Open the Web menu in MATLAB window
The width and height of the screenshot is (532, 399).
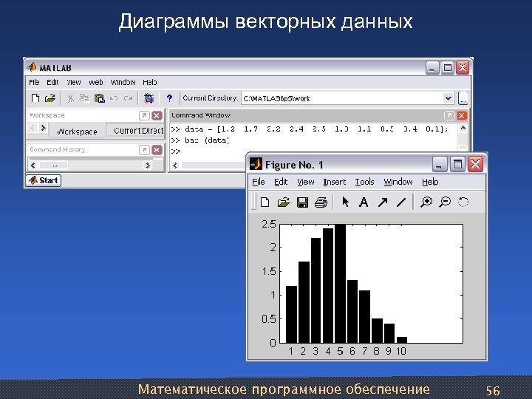point(96,83)
